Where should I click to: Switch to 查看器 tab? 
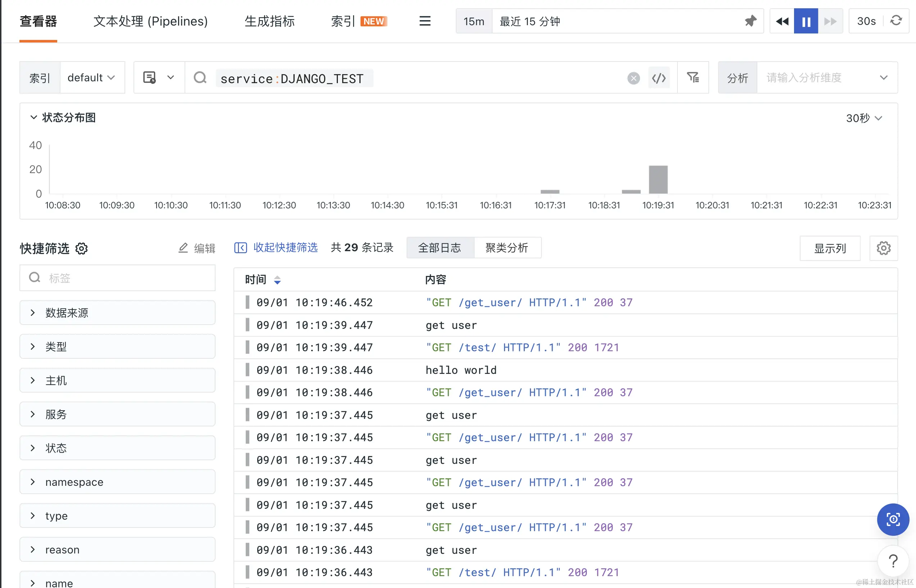tap(38, 21)
